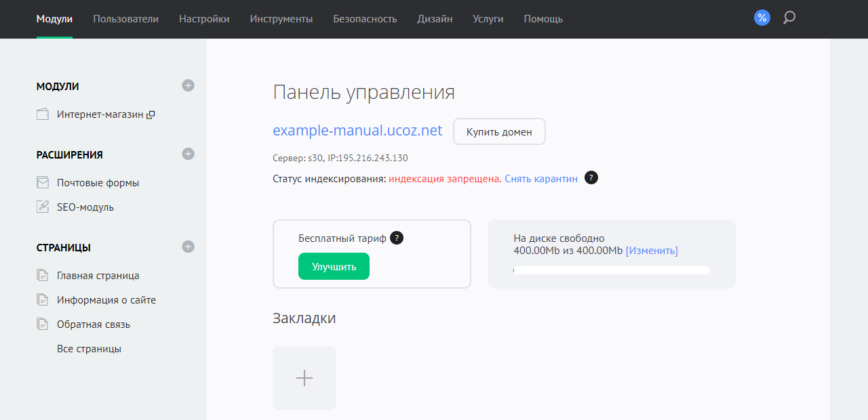Click the SEO-модуль icon in sidebar
Viewport: 868px width, 420px height.
[43, 207]
